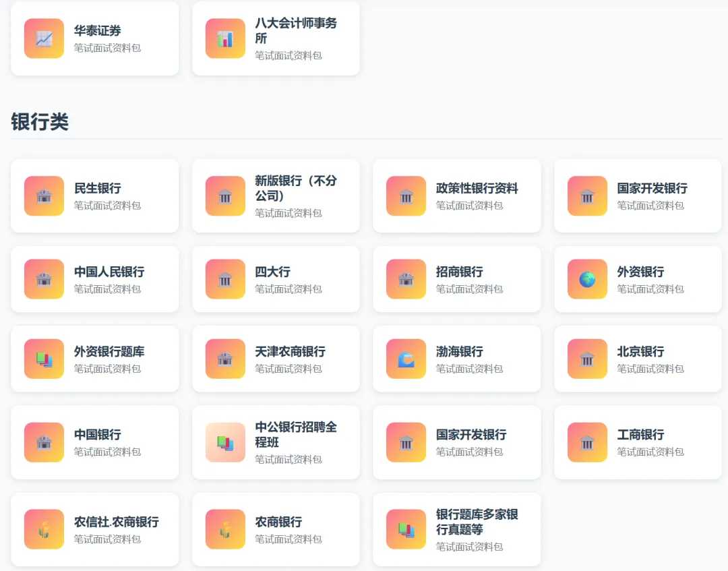Click the rice plant icon of the 农商银行 card

[225, 529]
